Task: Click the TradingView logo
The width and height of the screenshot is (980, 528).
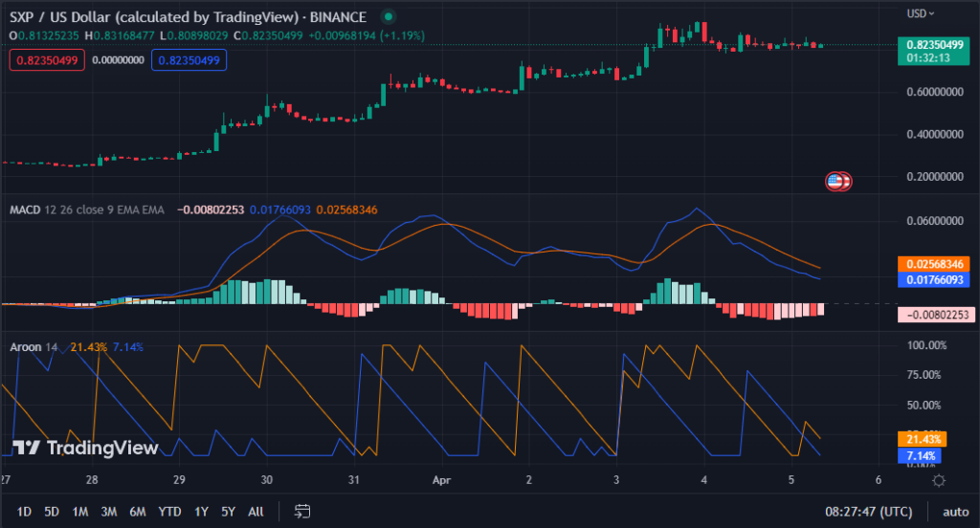Action: pyautogui.click(x=85, y=448)
